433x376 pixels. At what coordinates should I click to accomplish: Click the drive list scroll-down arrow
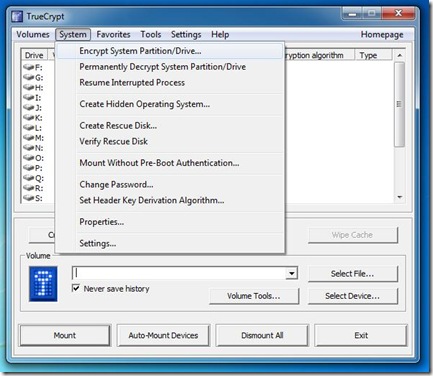pos(400,198)
